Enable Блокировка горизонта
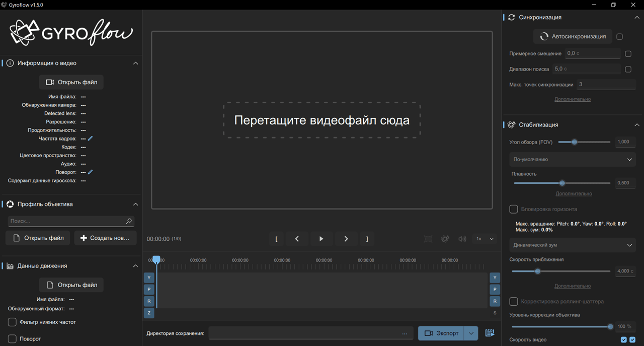Screen dimensions: 644x346 tap(514, 209)
